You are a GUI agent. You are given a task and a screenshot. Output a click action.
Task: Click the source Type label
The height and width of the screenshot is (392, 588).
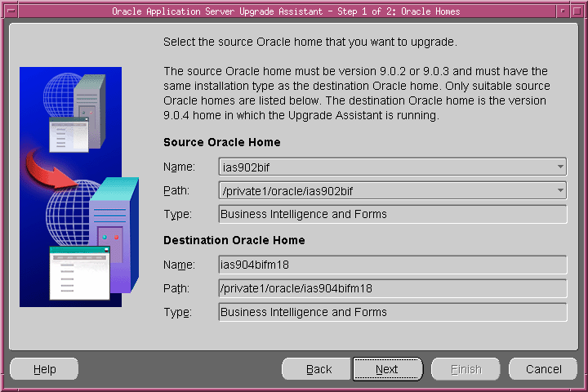pos(177,215)
